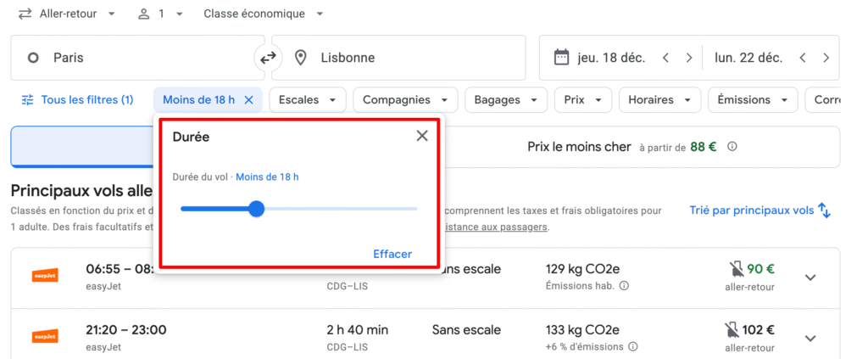Click the 2 h 40 min duration text
Image resolution: width=868 pixels, height=359 pixels.
[x=358, y=330]
